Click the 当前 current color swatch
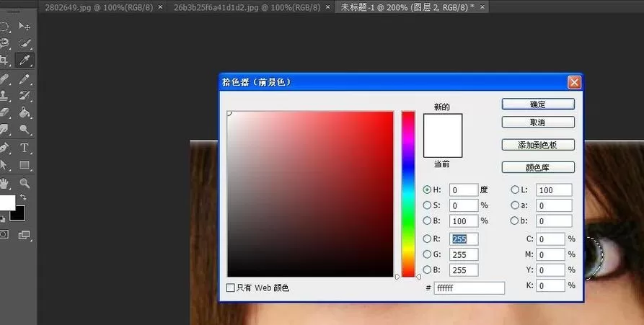 [443, 146]
